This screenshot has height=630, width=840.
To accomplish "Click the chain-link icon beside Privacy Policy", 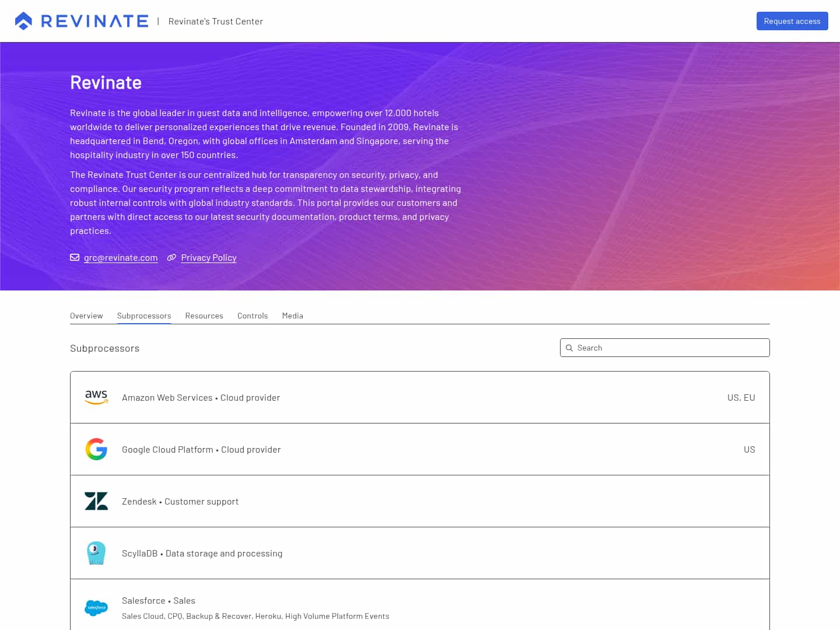I will (171, 257).
